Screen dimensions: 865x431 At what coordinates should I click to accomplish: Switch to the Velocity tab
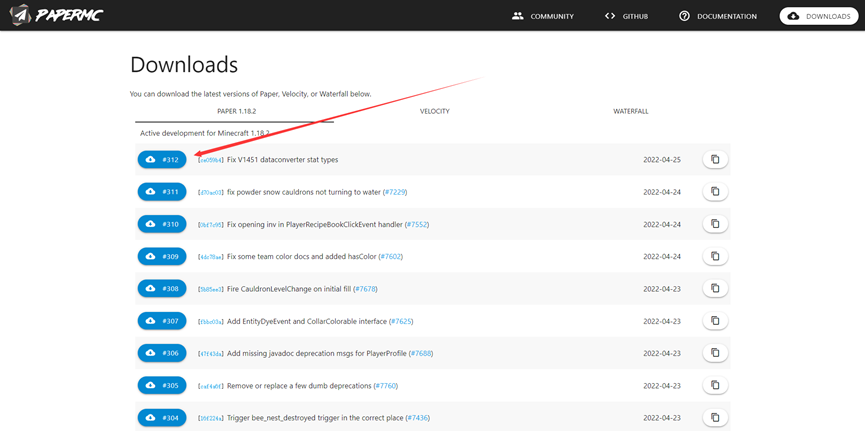434,111
